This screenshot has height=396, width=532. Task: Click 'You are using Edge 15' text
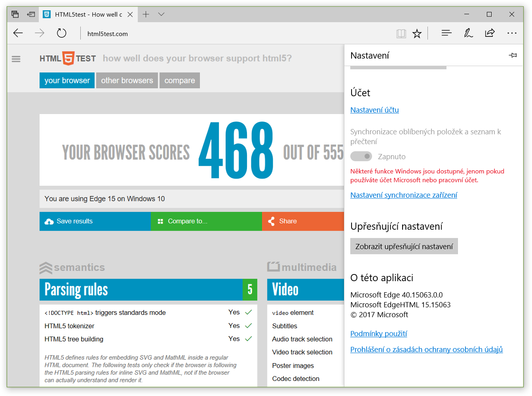pos(105,199)
